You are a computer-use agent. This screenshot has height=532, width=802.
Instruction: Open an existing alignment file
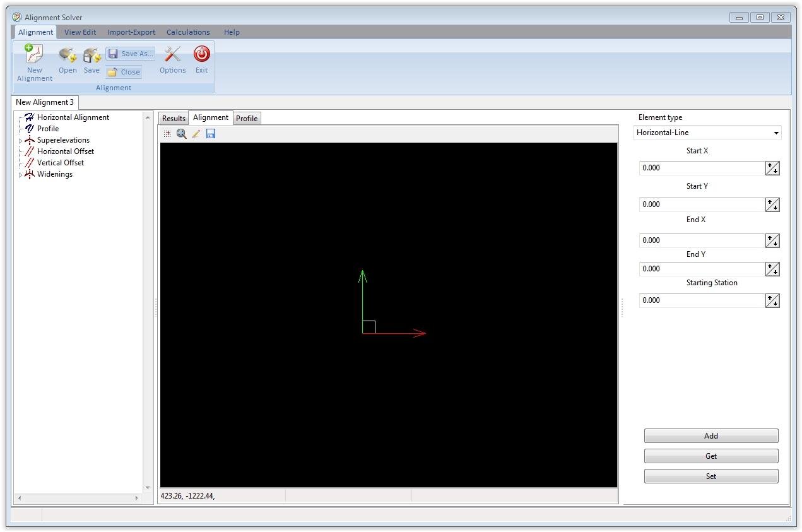[x=68, y=61]
